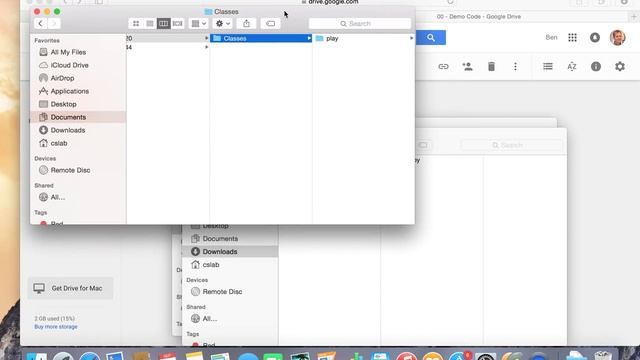Open Drive sort options AZ

[572, 67]
